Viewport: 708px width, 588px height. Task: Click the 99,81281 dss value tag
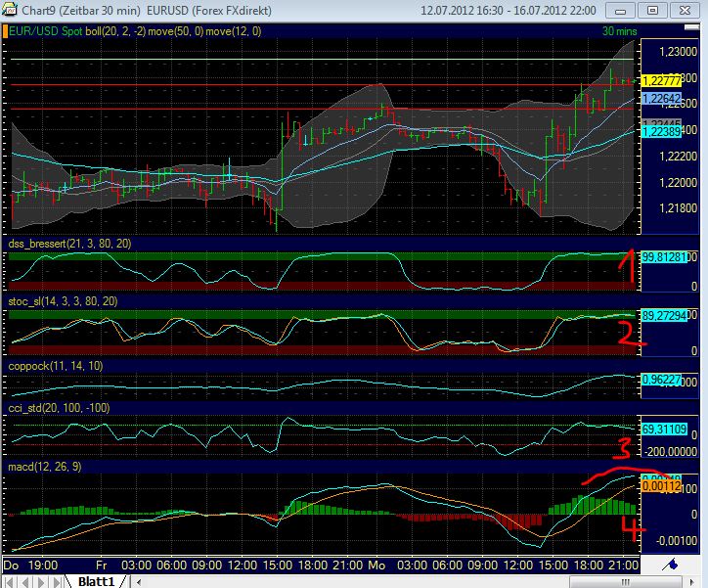(664, 257)
